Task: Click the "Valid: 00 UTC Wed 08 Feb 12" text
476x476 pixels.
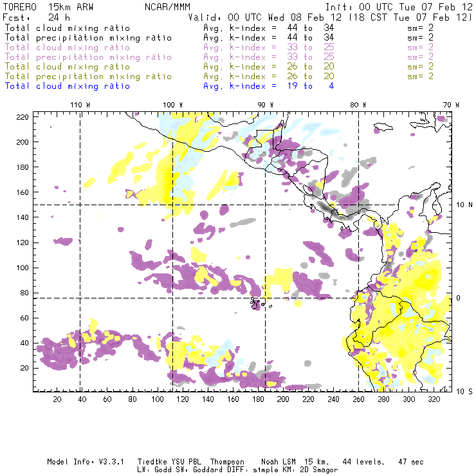Action: click(x=265, y=17)
